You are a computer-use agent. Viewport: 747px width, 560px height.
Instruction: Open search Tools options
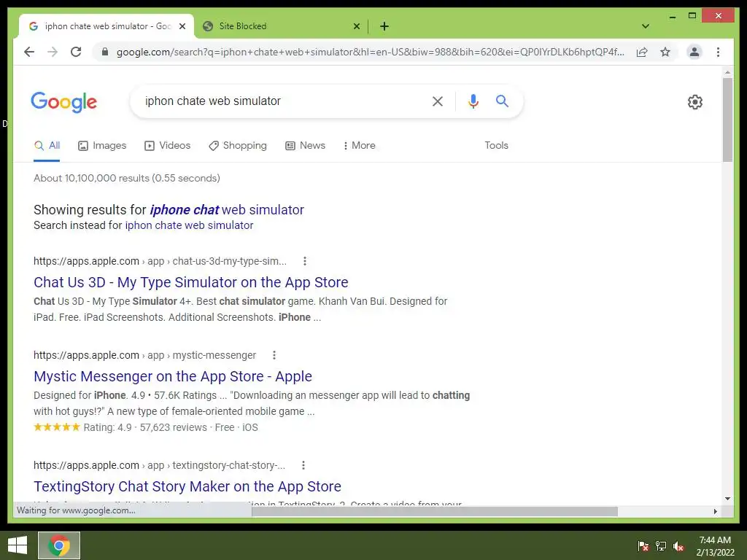click(496, 146)
